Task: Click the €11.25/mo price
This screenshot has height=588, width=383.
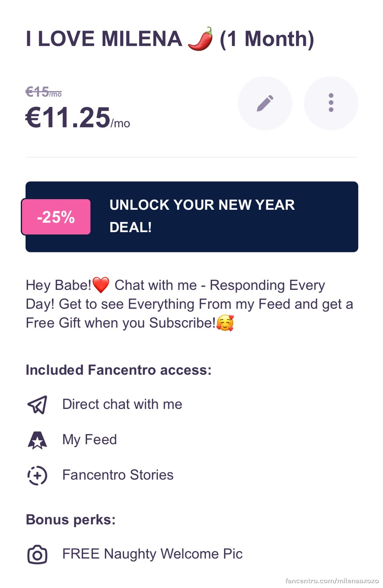Action: pos(78,119)
